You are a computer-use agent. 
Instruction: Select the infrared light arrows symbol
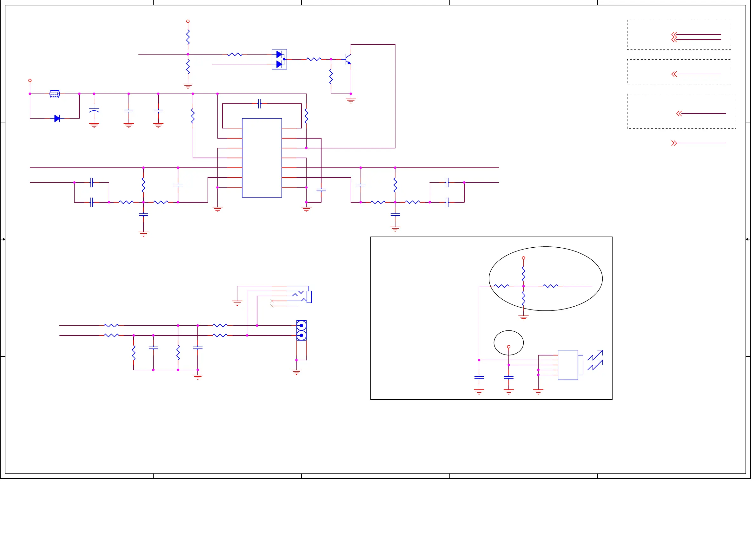pos(595,360)
